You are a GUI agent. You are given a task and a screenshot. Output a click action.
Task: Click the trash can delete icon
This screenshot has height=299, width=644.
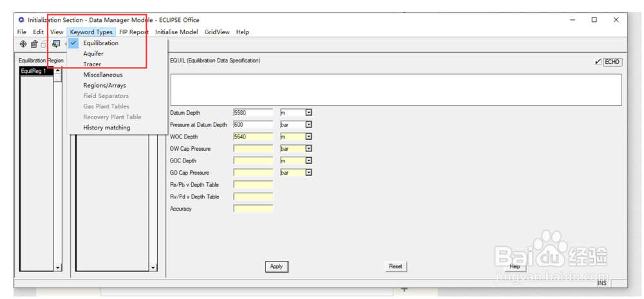tap(35, 44)
